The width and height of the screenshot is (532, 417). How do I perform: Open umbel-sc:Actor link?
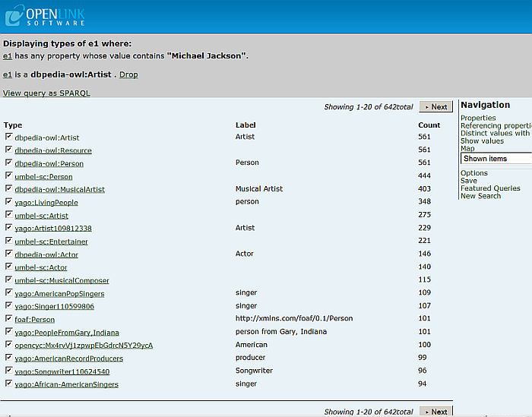click(41, 267)
